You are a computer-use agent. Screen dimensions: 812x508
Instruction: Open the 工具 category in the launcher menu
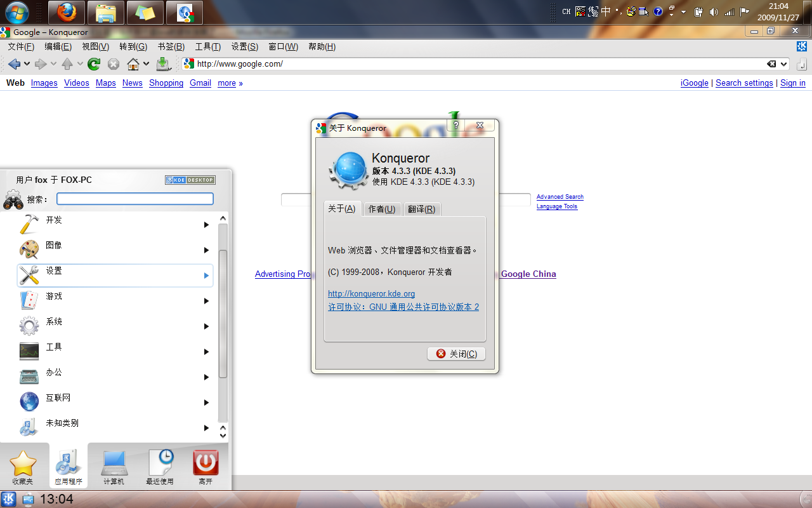pyautogui.click(x=115, y=351)
